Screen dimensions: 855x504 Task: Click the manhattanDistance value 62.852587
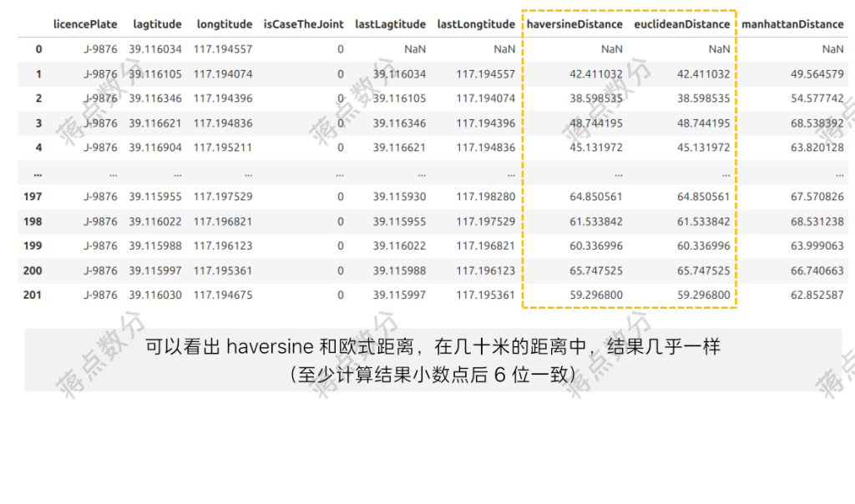(818, 295)
